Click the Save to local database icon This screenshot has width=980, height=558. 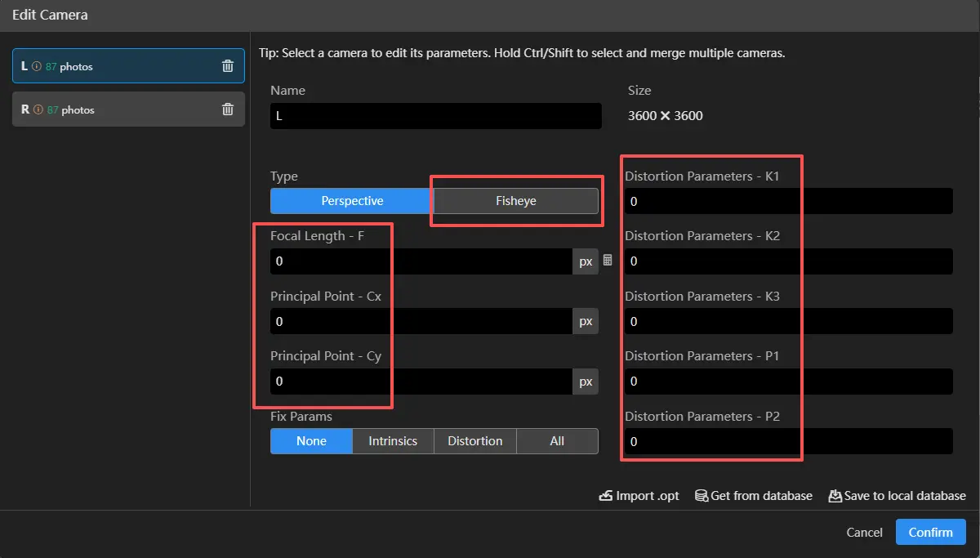(x=835, y=496)
